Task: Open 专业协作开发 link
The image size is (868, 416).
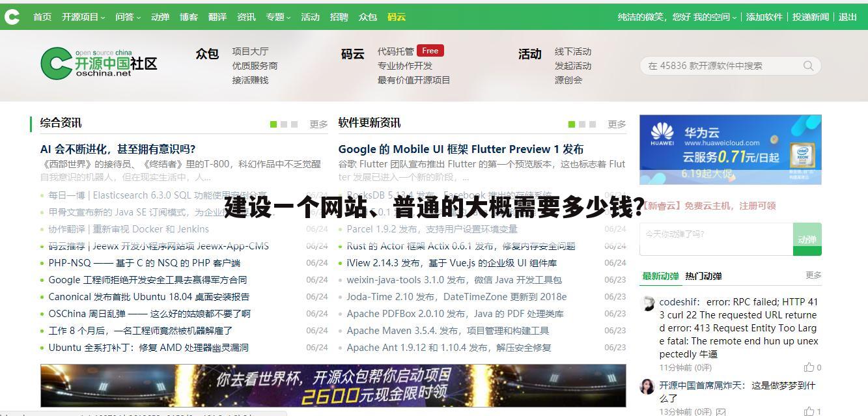Action: (405, 66)
